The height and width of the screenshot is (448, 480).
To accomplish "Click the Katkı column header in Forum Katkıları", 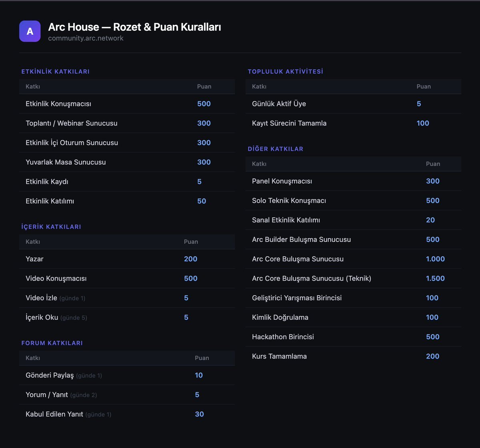I will 33,358.
